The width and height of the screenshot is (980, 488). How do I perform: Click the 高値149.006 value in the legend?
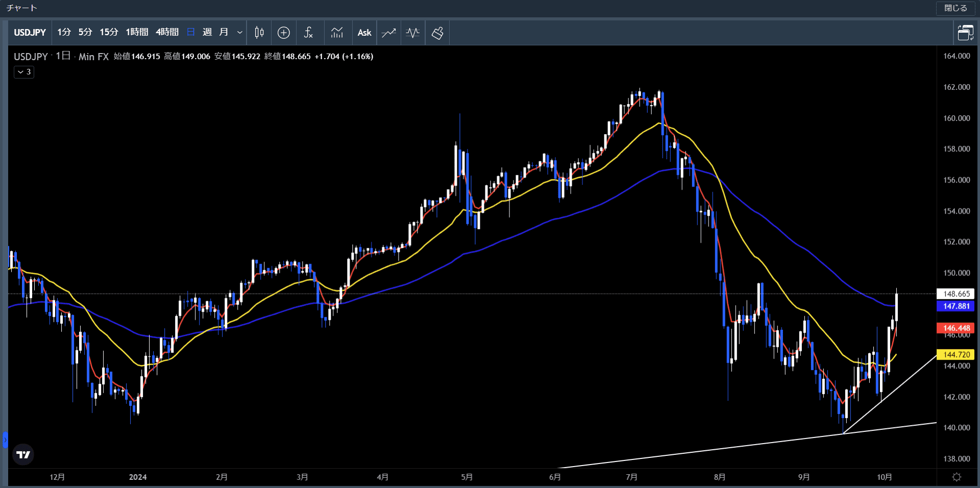pos(187,57)
